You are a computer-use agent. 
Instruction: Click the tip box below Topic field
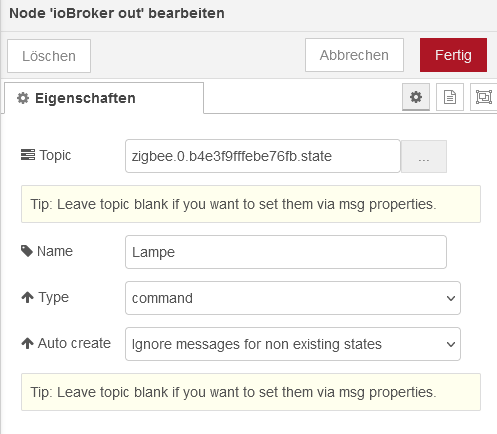251,204
